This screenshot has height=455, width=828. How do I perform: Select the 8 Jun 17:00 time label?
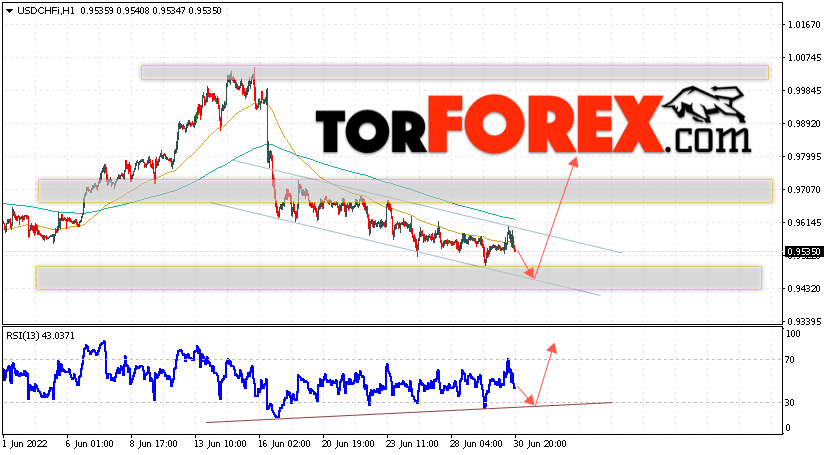point(154,444)
